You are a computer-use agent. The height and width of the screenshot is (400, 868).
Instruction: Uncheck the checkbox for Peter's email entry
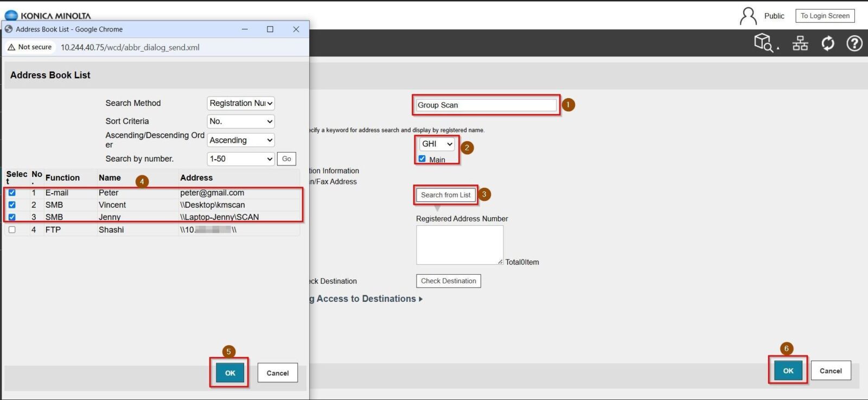(12, 193)
